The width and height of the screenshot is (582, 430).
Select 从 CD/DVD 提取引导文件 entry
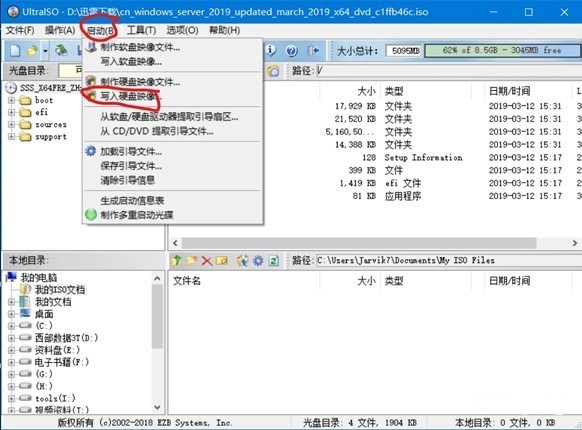[x=173, y=131]
